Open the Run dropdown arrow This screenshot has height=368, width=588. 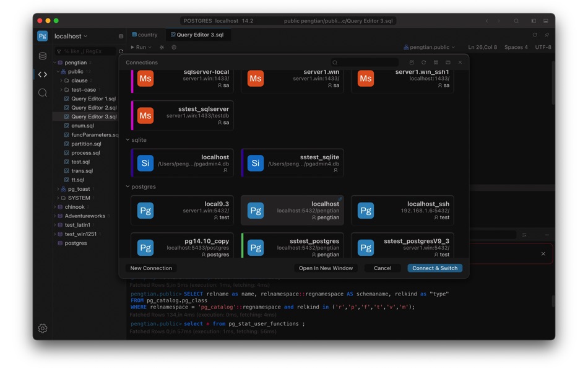[150, 47]
